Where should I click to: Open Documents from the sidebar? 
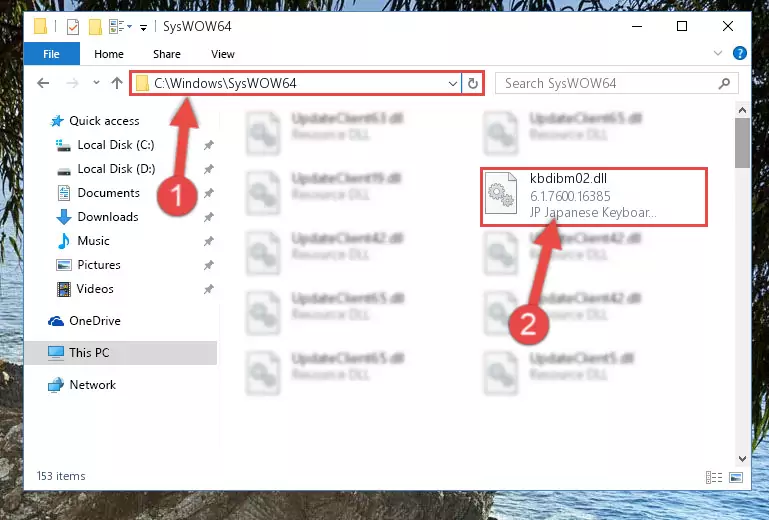tap(99, 193)
